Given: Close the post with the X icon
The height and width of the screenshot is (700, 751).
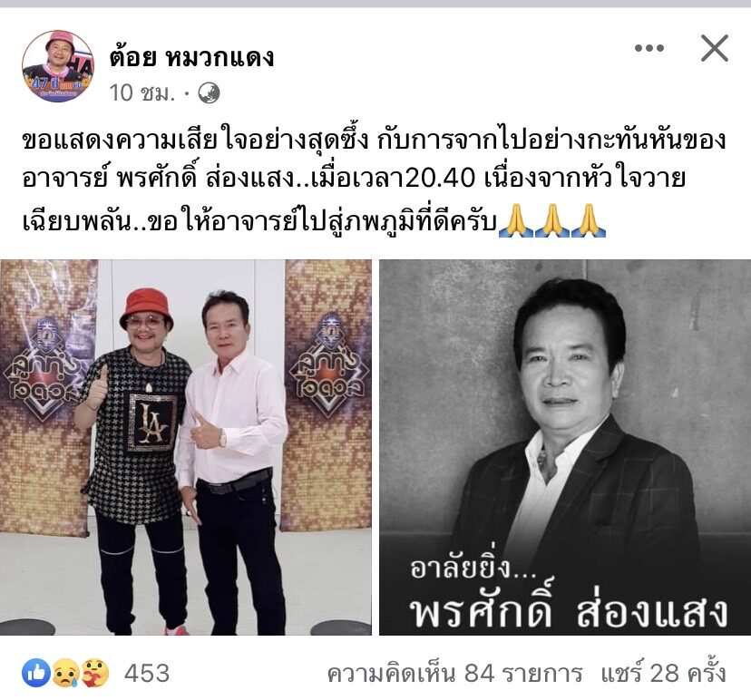Looking at the screenshot, I should click(x=714, y=48).
